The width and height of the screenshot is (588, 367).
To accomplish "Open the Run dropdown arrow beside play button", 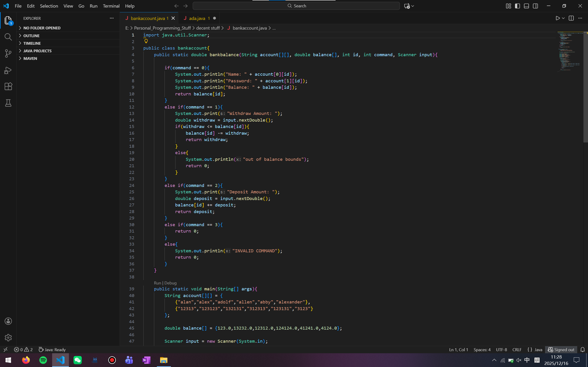I will pos(563,18).
